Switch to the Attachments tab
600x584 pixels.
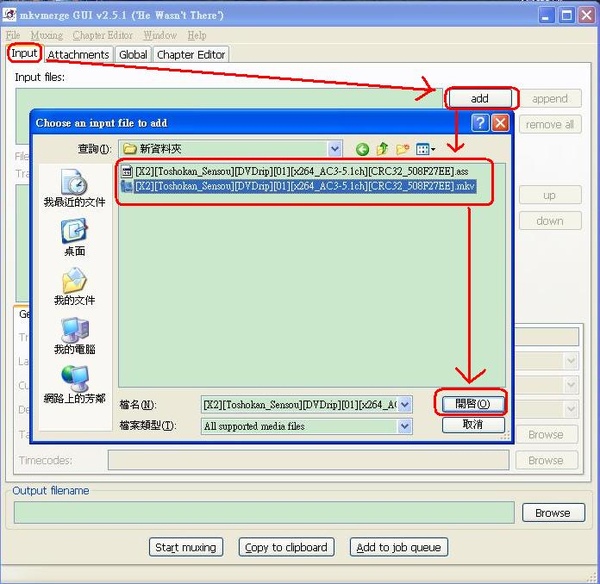tap(78, 55)
